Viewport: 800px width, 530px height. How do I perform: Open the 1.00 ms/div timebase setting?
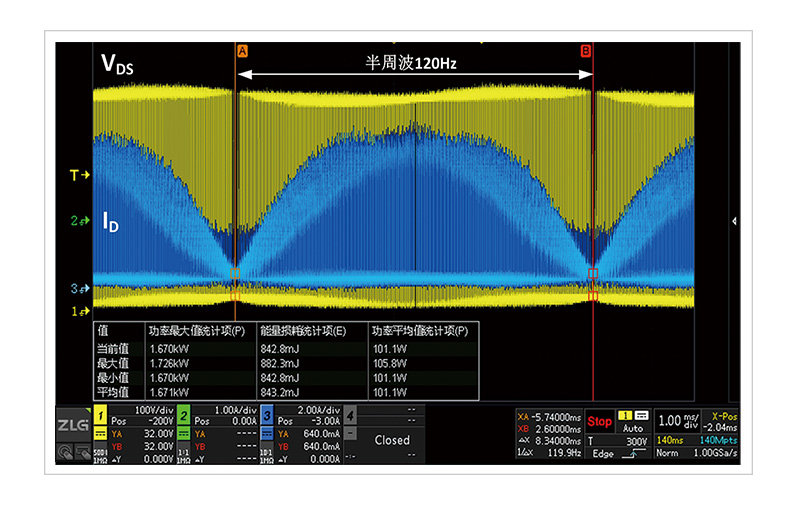coord(678,421)
